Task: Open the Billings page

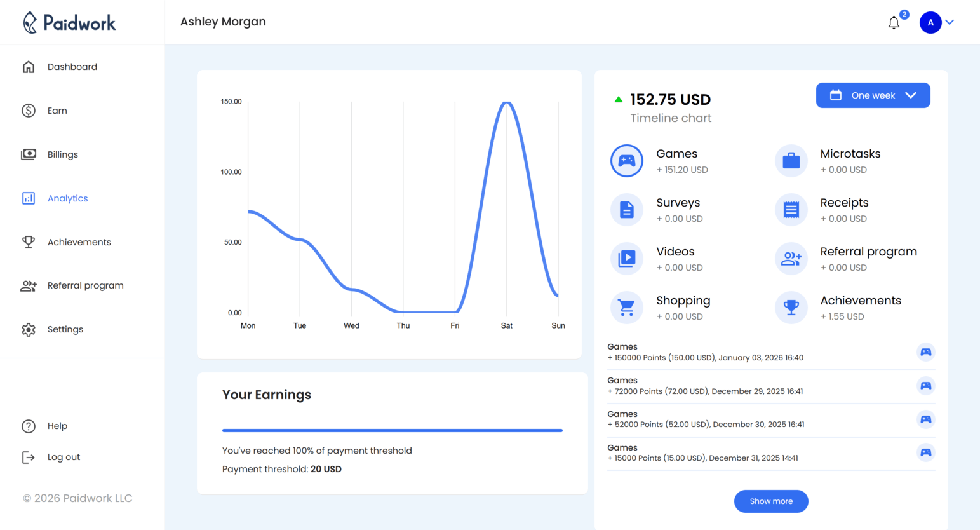Action: [x=62, y=154]
